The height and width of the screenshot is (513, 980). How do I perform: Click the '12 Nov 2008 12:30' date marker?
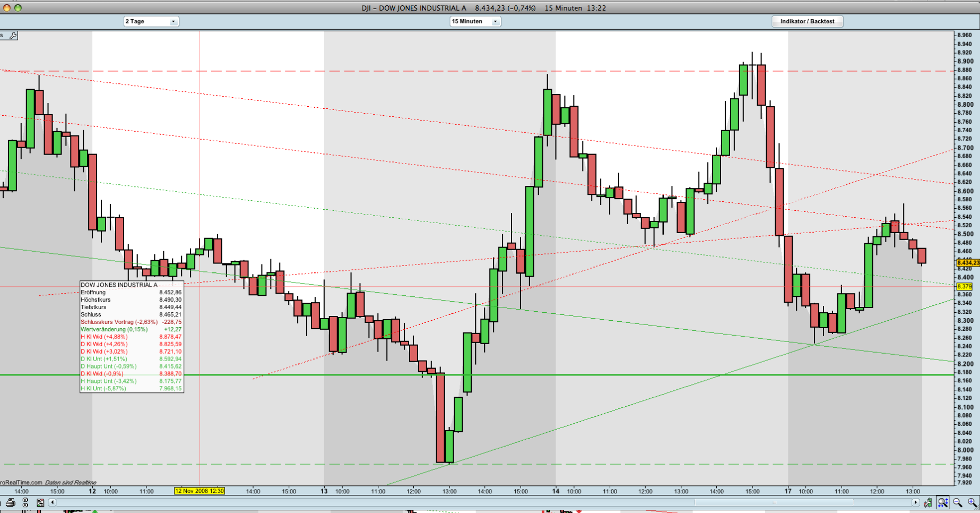200,491
